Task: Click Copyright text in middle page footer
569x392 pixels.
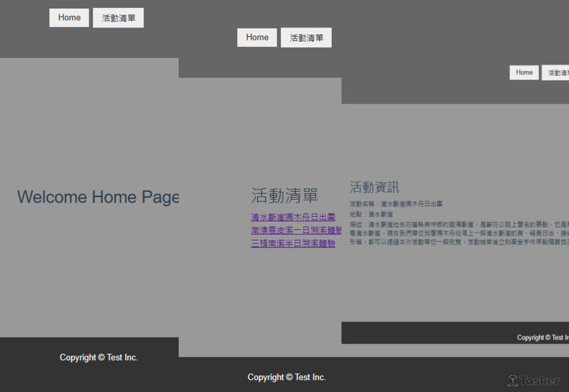Action: tap(286, 377)
